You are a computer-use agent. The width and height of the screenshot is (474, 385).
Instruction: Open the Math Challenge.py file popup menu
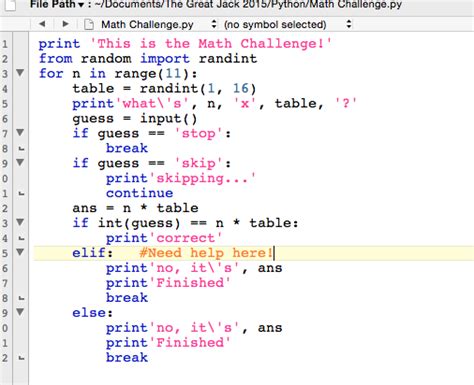point(159,24)
